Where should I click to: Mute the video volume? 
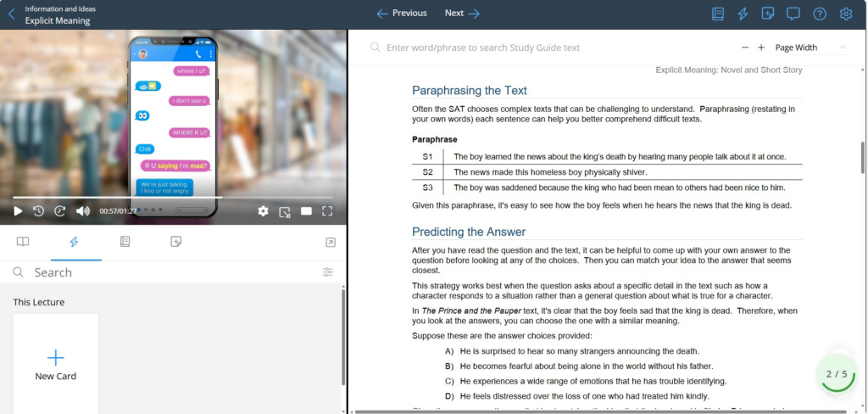pos(83,211)
